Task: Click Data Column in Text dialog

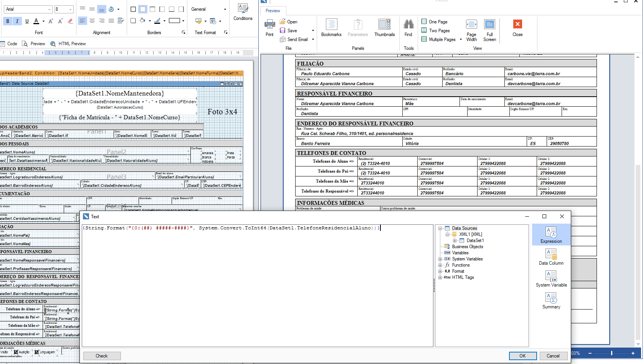Action: coord(551,257)
